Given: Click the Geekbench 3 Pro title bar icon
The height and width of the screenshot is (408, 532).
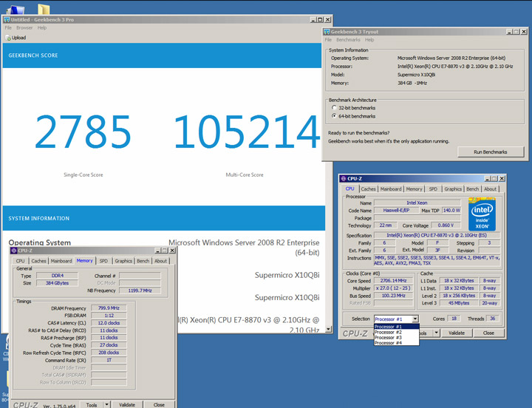Looking at the screenshot, I should [7, 19].
